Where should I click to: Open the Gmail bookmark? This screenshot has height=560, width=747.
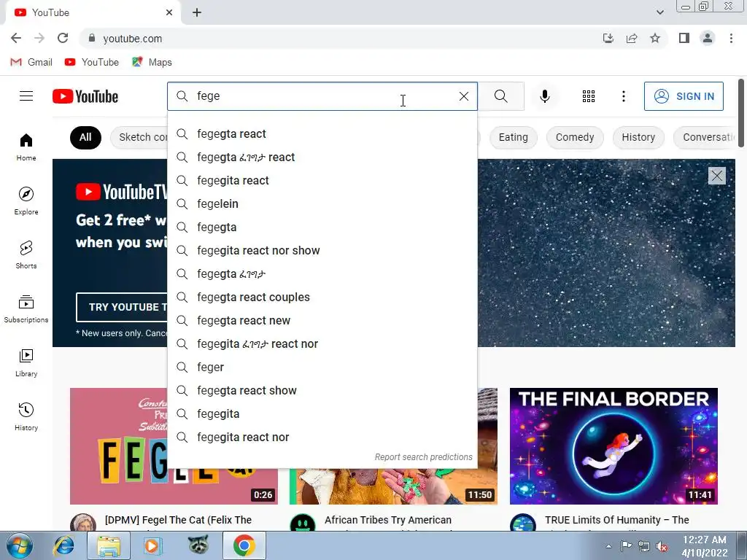[31, 63]
